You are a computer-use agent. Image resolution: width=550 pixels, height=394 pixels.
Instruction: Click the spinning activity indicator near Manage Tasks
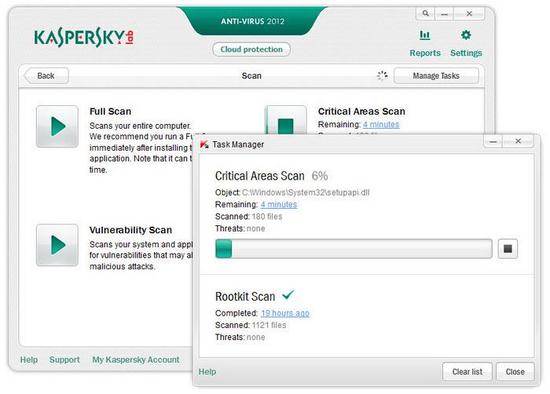382,75
